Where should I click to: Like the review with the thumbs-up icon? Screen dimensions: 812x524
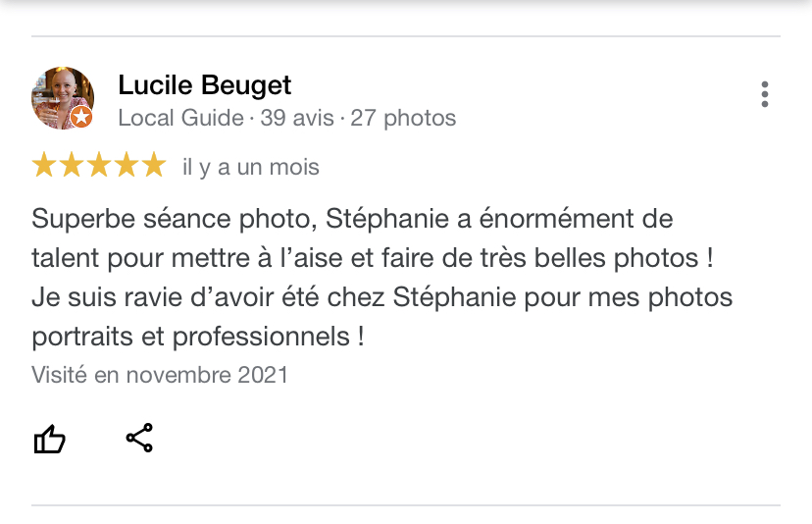coord(49,439)
